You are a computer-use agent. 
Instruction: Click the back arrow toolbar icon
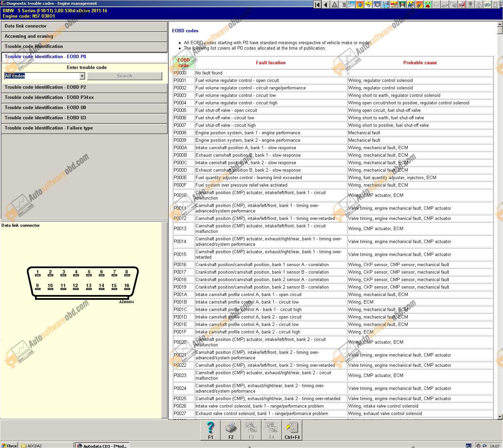[325, 5]
